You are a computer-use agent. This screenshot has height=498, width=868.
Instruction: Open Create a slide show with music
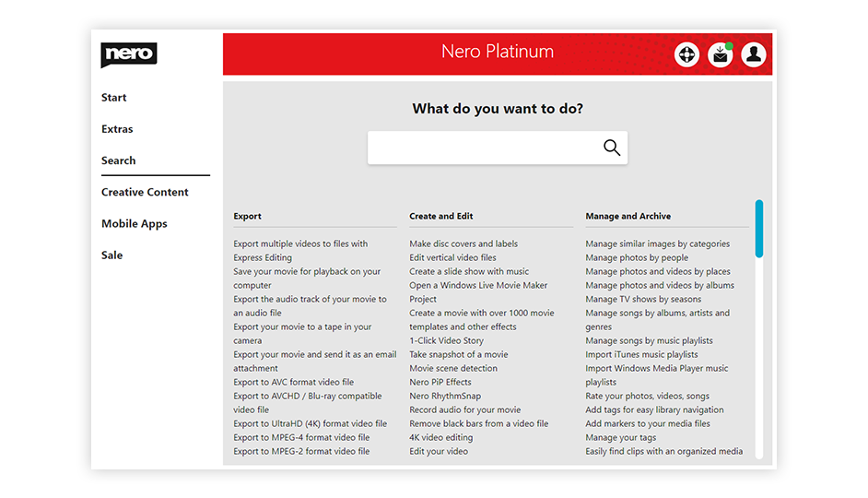tap(469, 271)
